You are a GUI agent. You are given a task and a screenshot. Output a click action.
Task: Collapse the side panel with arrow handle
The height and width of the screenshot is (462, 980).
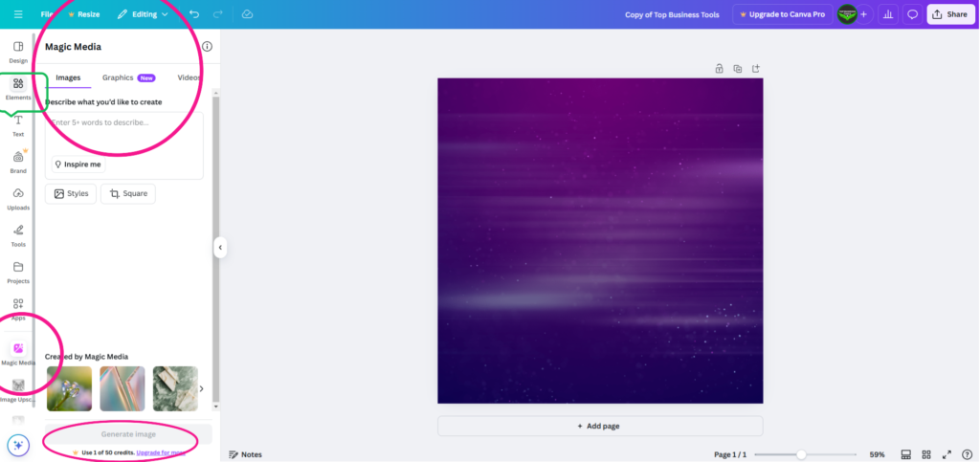pyautogui.click(x=219, y=248)
